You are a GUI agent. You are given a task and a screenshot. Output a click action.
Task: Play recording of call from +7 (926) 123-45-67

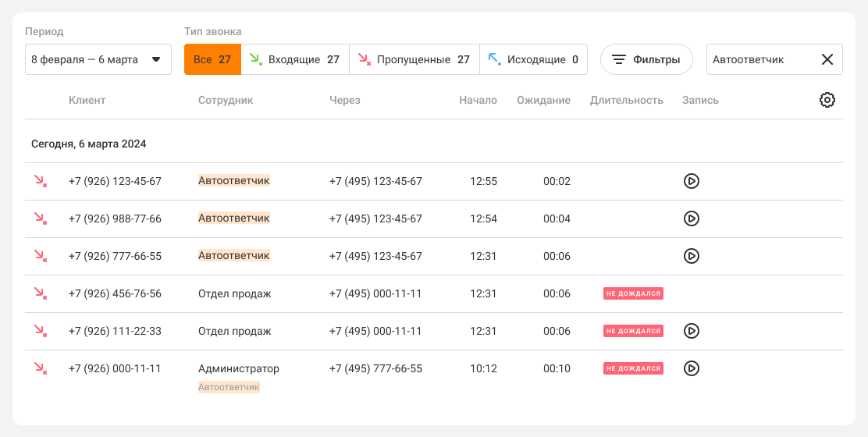(x=691, y=181)
